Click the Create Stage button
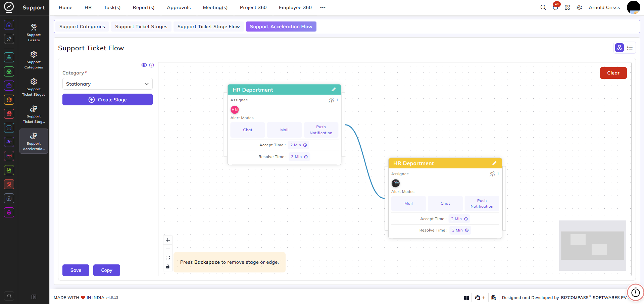644x304 pixels. pyautogui.click(x=107, y=100)
